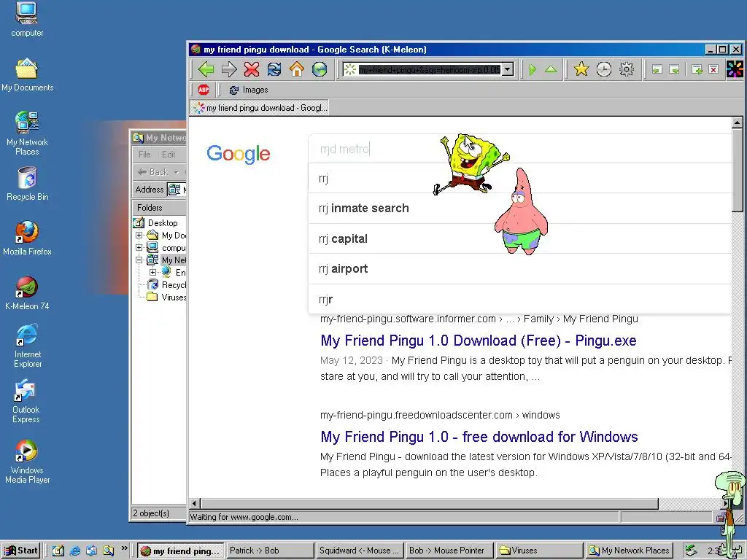Expand My Documents node in Folders tree
The width and height of the screenshot is (747, 560).
(139, 236)
